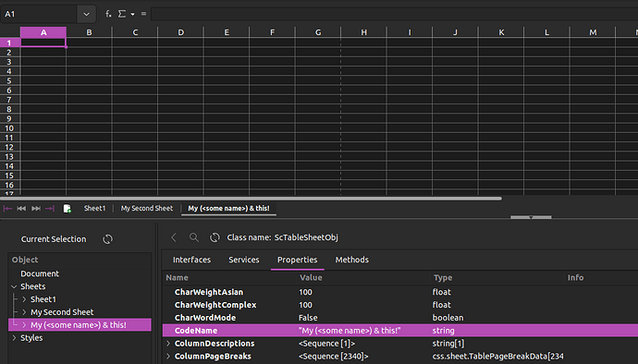Expand the Styles tree node

(x=14, y=338)
